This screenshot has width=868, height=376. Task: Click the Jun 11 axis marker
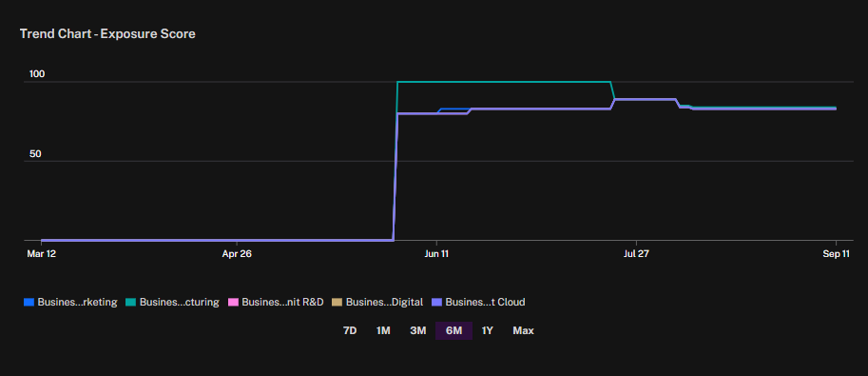[436, 254]
